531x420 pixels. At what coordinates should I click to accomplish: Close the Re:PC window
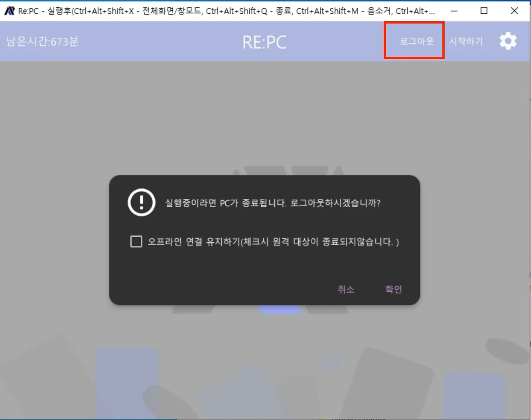(x=514, y=11)
